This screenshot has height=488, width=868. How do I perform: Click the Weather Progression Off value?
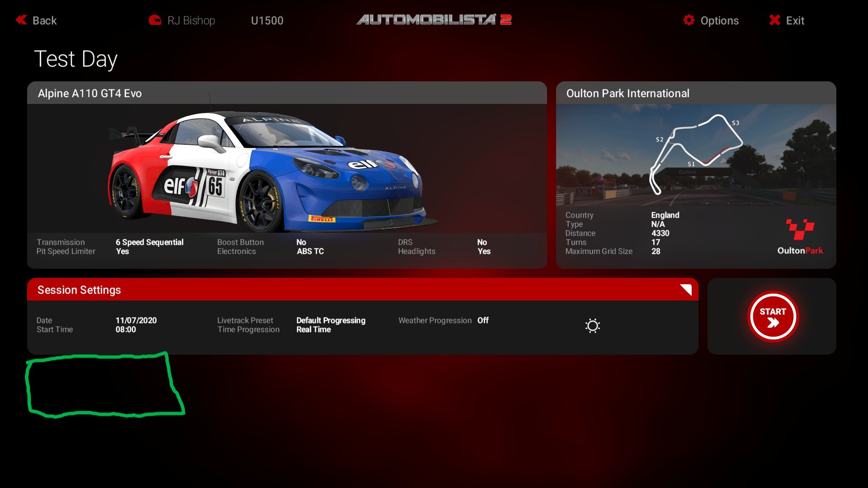click(x=483, y=320)
